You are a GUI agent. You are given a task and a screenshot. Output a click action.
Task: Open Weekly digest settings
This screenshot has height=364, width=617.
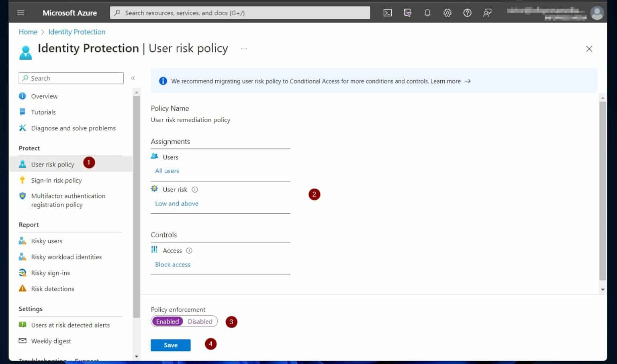tap(51, 341)
